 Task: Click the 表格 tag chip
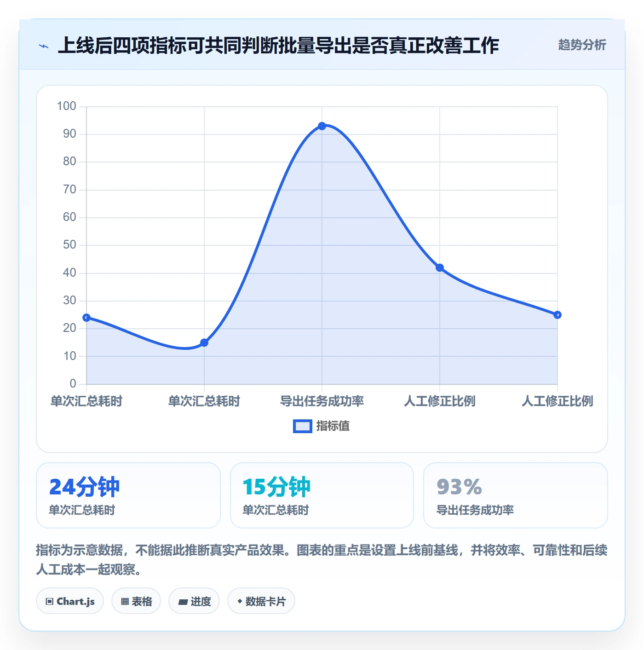(x=136, y=601)
